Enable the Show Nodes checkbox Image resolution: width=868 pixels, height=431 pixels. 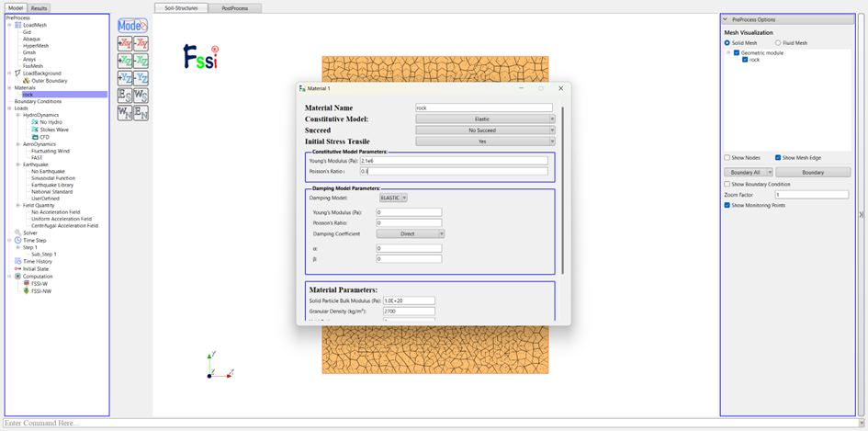pyautogui.click(x=727, y=157)
